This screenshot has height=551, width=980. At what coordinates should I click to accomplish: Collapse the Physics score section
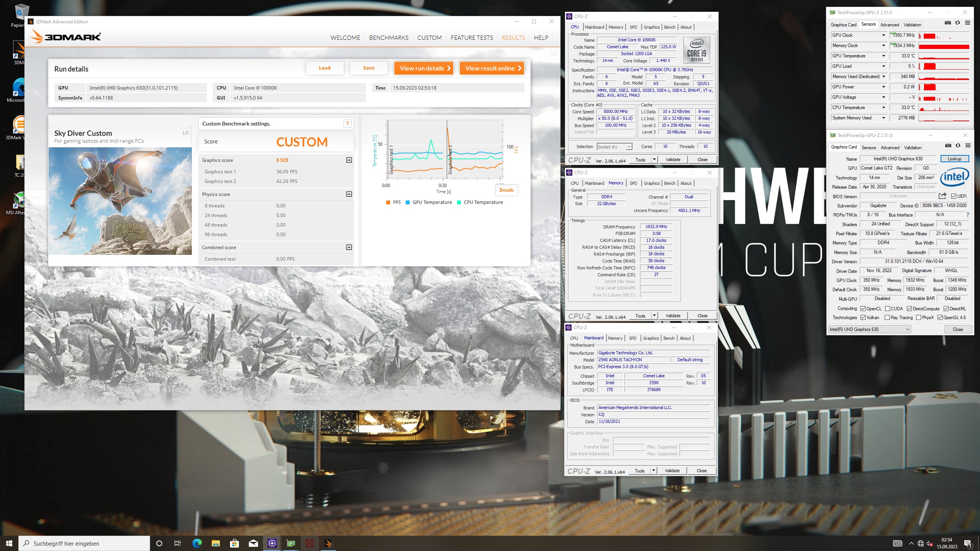click(349, 194)
